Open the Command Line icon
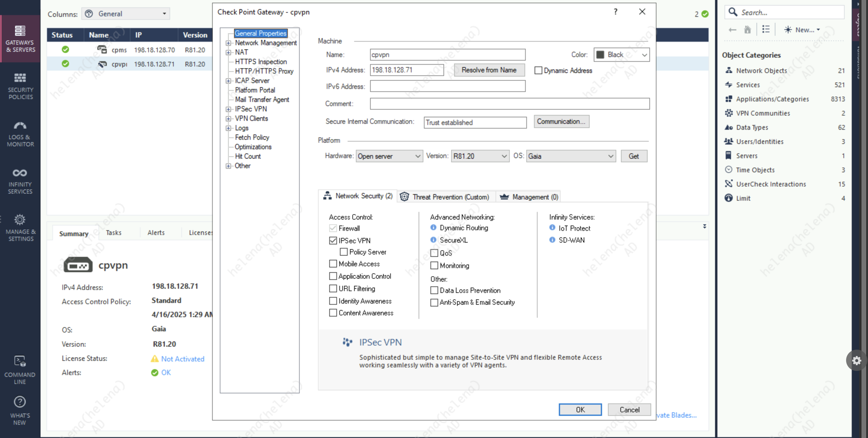Viewport: 868px width, 438px height. pyautogui.click(x=20, y=370)
